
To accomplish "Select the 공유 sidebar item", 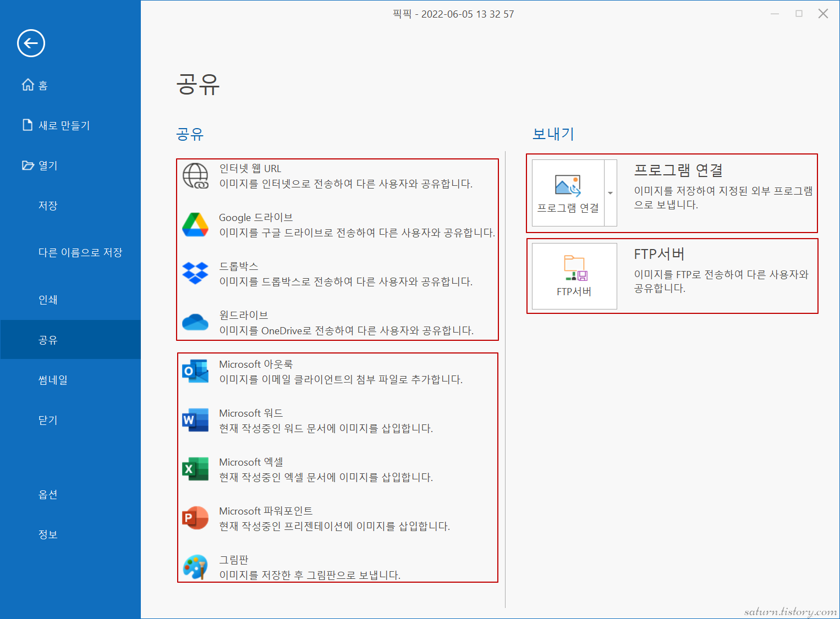I will (70, 340).
